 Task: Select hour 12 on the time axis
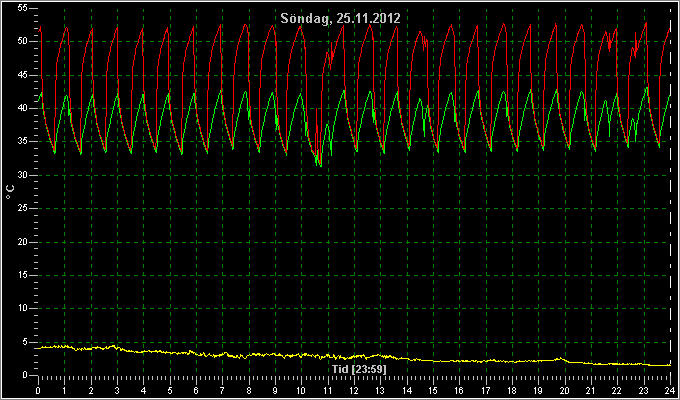354,390
